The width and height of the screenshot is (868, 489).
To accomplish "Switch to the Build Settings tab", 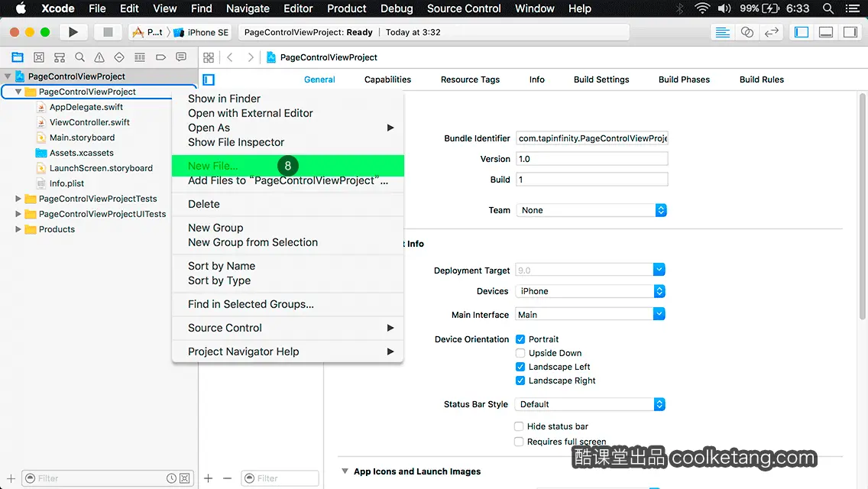I will (x=601, y=79).
